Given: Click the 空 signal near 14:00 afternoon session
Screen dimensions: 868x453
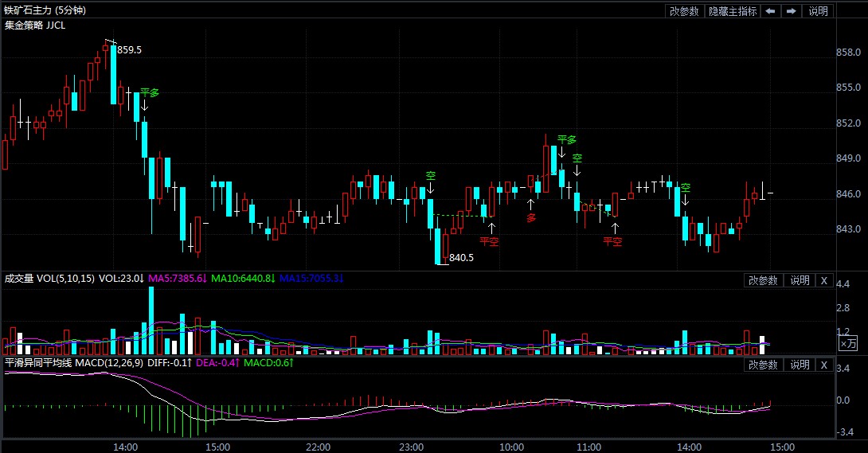Looking at the screenshot, I should tap(686, 188).
